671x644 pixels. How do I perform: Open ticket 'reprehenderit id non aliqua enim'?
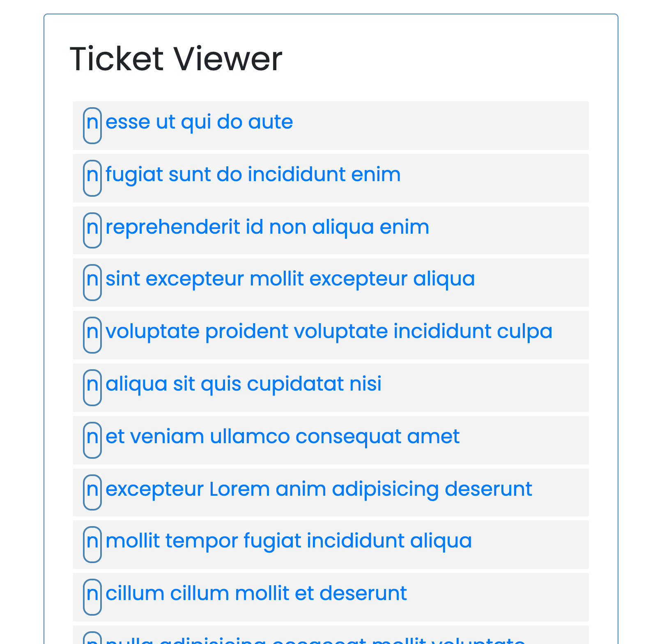[267, 227]
